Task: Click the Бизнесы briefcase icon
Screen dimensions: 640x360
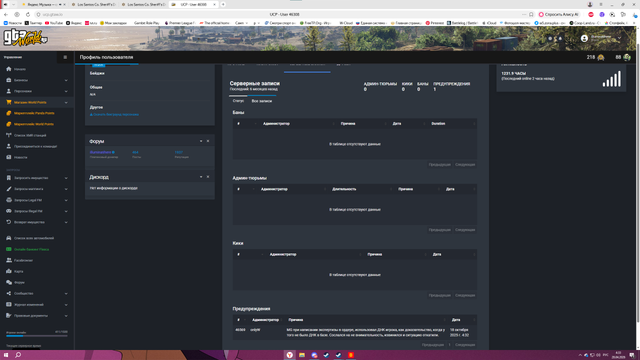Action: (x=9, y=80)
